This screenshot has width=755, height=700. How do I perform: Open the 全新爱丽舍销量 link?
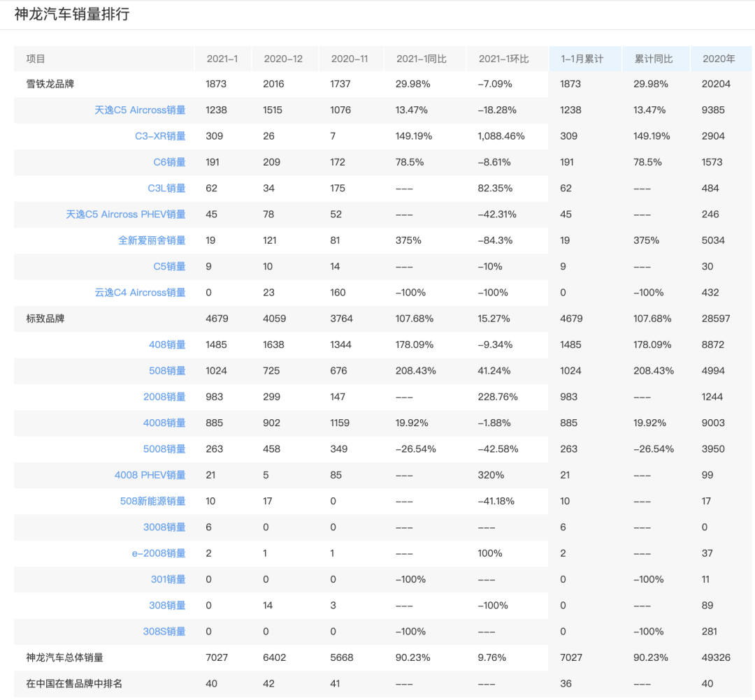pyautogui.click(x=152, y=240)
